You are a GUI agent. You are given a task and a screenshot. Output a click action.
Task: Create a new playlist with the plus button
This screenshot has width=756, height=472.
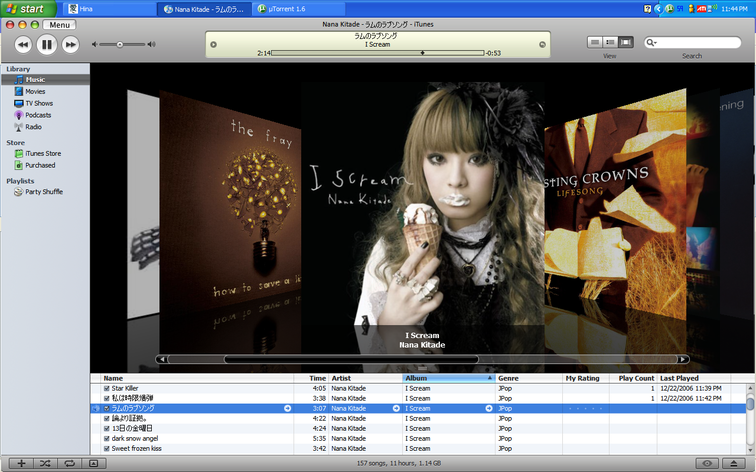(x=21, y=463)
